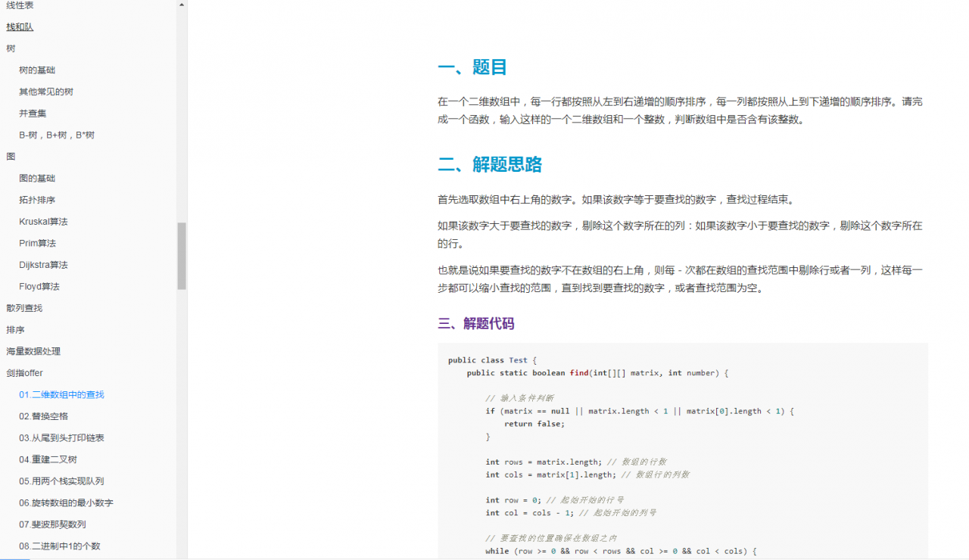Open 拓扑排序 chapter
Viewport: 969px width, 560px height.
(x=37, y=200)
